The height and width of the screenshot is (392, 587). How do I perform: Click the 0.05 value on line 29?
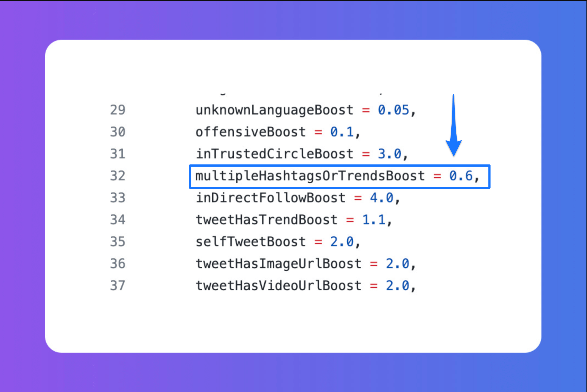point(393,110)
